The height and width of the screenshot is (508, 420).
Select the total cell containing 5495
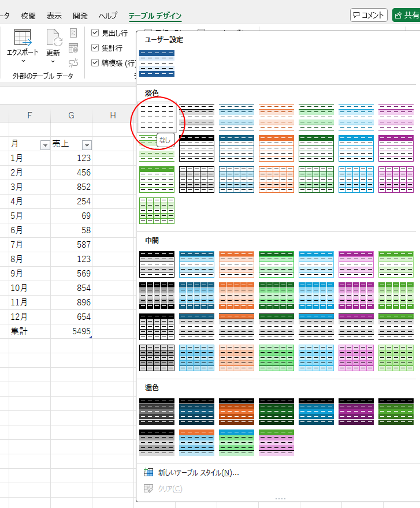click(71, 331)
